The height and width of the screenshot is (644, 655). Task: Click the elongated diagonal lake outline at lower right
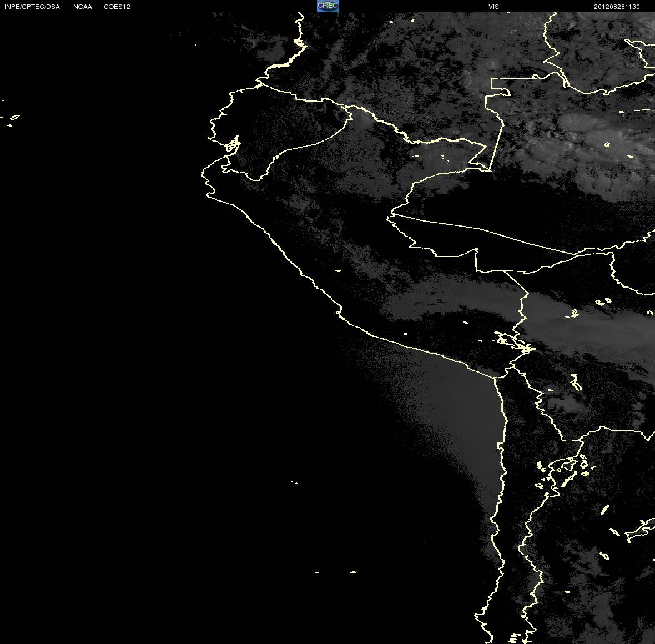pos(604,510)
